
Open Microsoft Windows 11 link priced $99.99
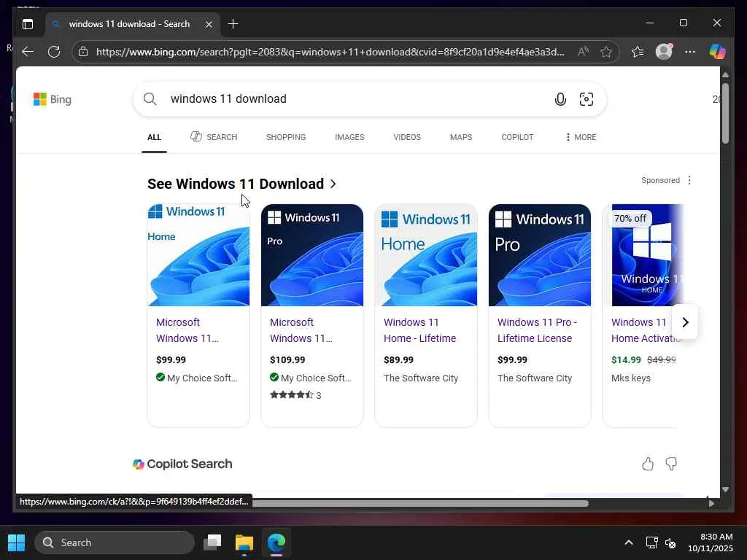[187, 330]
